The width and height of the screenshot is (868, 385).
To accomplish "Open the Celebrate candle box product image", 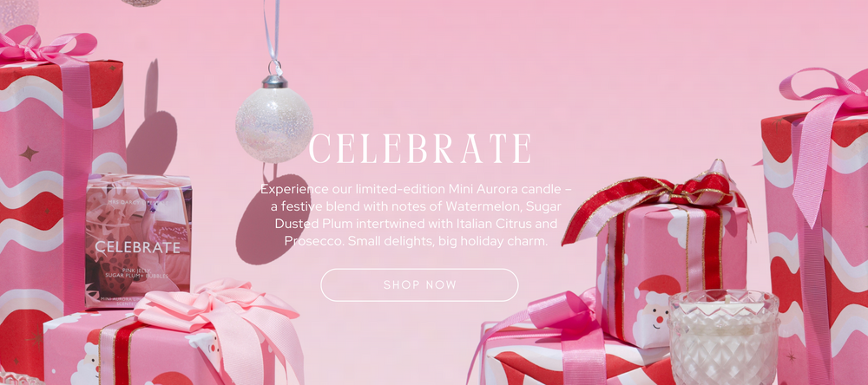I will (138, 241).
